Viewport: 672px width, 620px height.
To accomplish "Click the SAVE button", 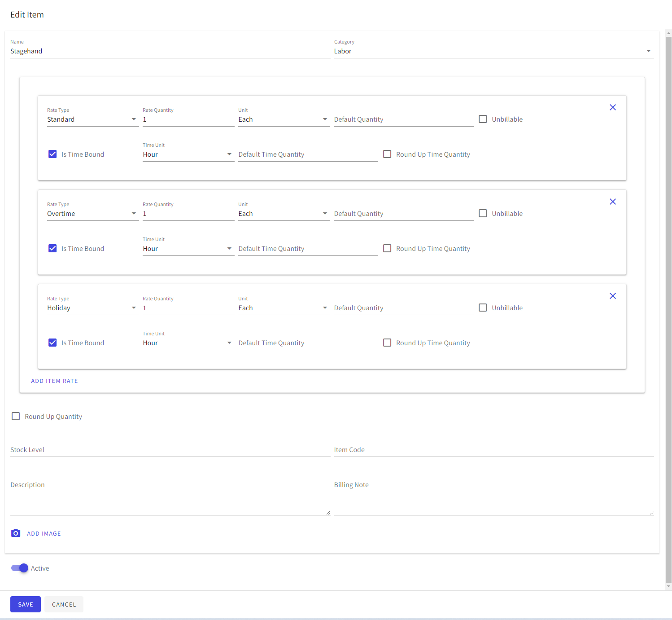I will pyautogui.click(x=25, y=604).
